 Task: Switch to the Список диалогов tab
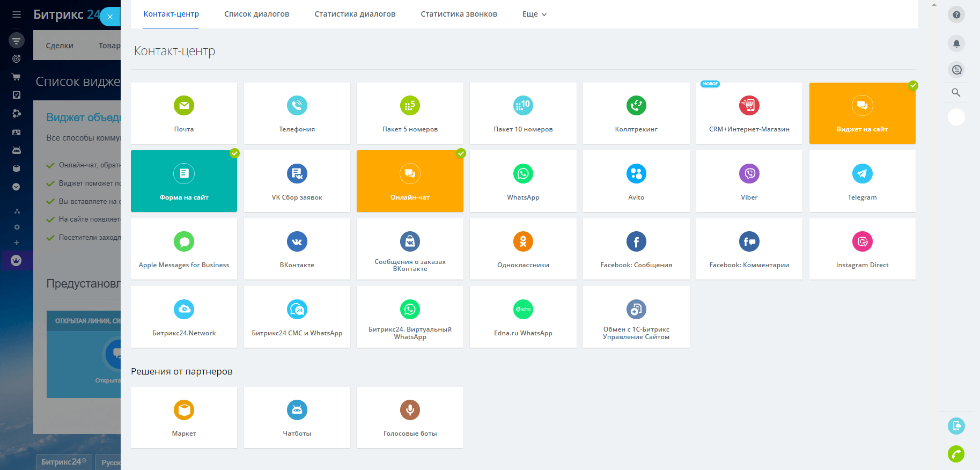(256, 14)
